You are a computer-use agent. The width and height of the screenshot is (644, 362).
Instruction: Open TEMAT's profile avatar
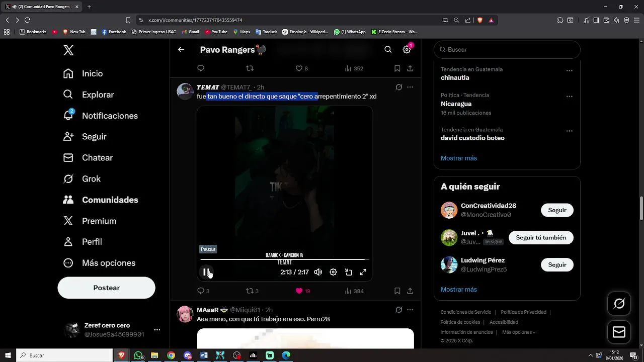[x=185, y=92]
